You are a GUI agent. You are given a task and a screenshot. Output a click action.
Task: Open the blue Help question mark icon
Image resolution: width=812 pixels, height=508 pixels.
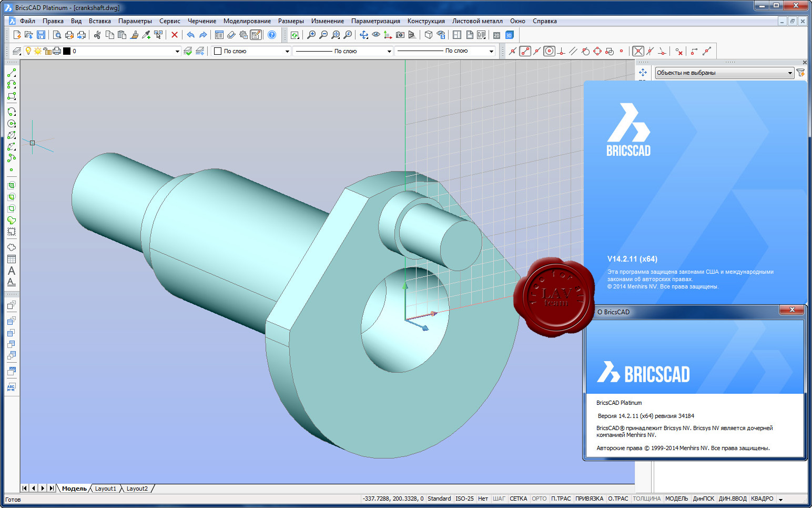point(272,35)
